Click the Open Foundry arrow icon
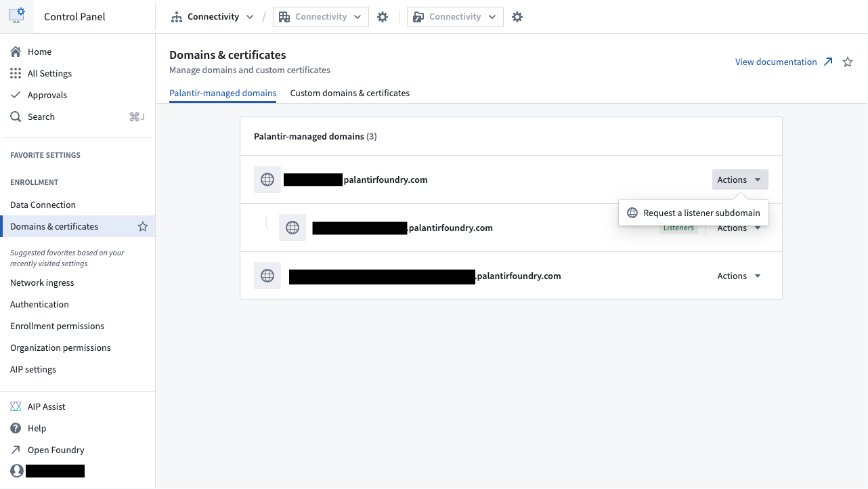868x489 pixels. [x=15, y=450]
